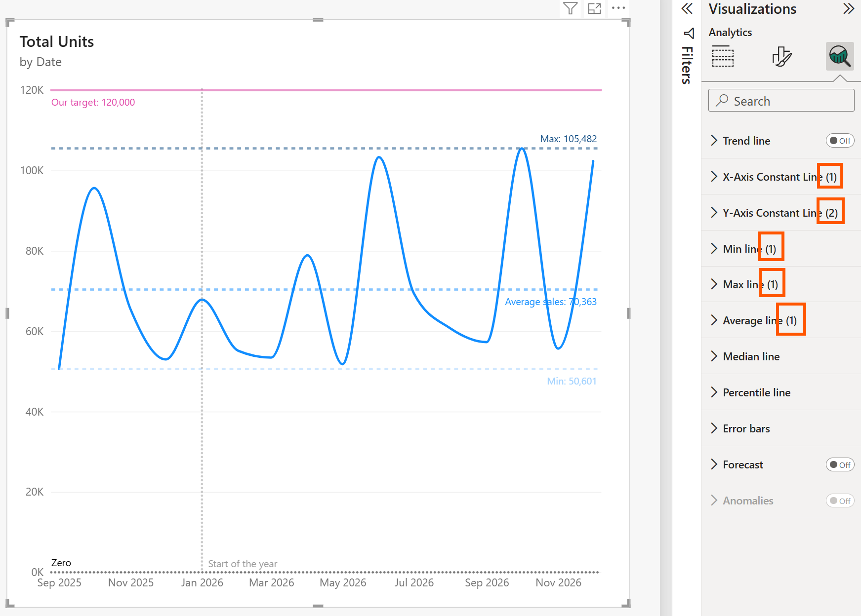Image resolution: width=861 pixels, height=616 pixels.
Task: Click the search magnifier inside the search box
Action: pos(722,100)
